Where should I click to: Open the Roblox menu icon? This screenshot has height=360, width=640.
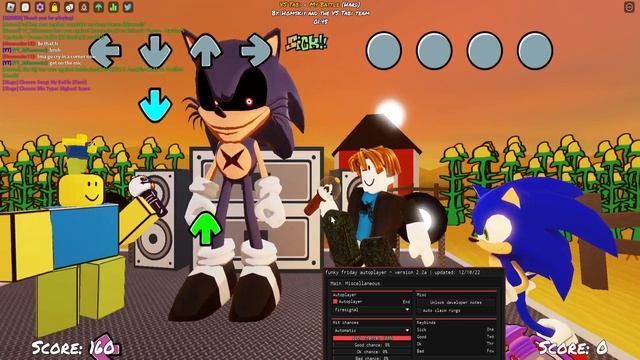point(10,7)
